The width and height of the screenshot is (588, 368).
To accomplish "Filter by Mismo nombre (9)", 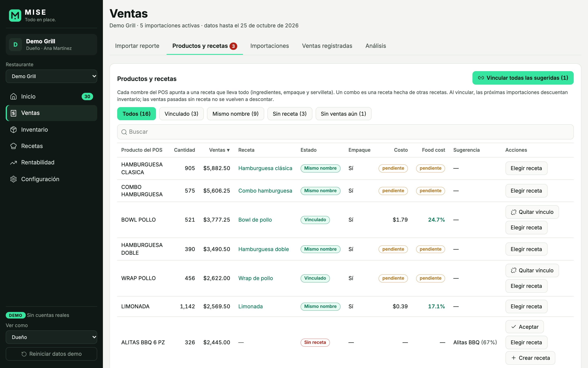I will tap(235, 114).
